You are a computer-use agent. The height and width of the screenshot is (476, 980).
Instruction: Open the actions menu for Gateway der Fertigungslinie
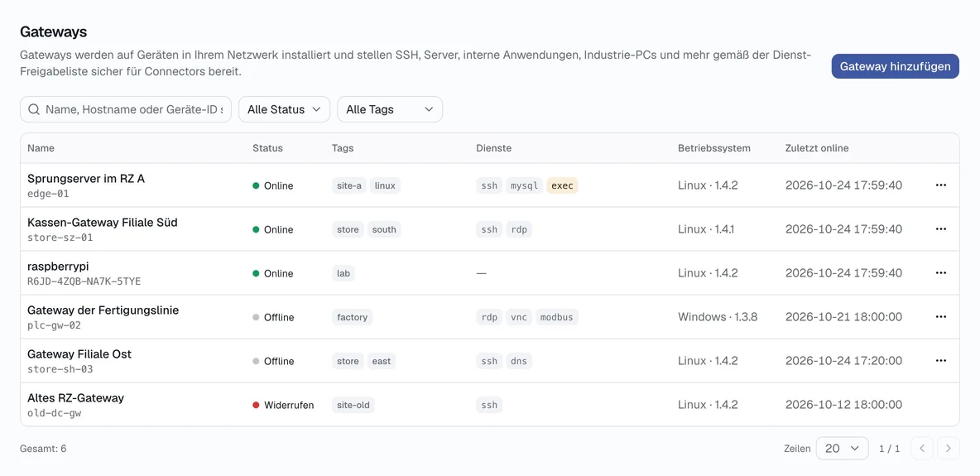tap(940, 316)
